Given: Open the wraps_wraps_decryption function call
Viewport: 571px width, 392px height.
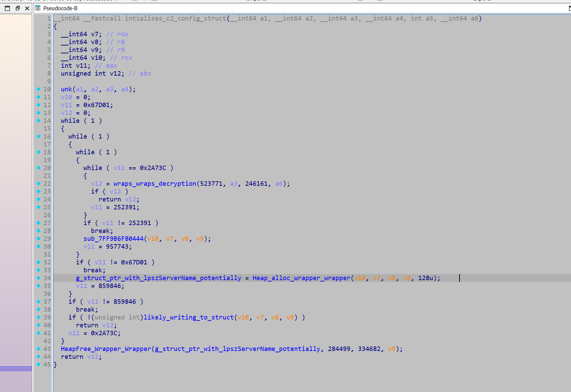Looking at the screenshot, I should (x=155, y=184).
